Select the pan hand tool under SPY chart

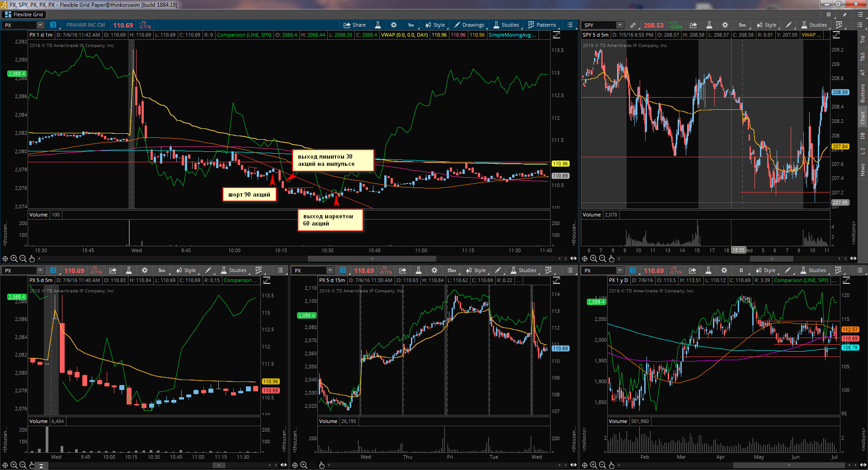click(612, 258)
